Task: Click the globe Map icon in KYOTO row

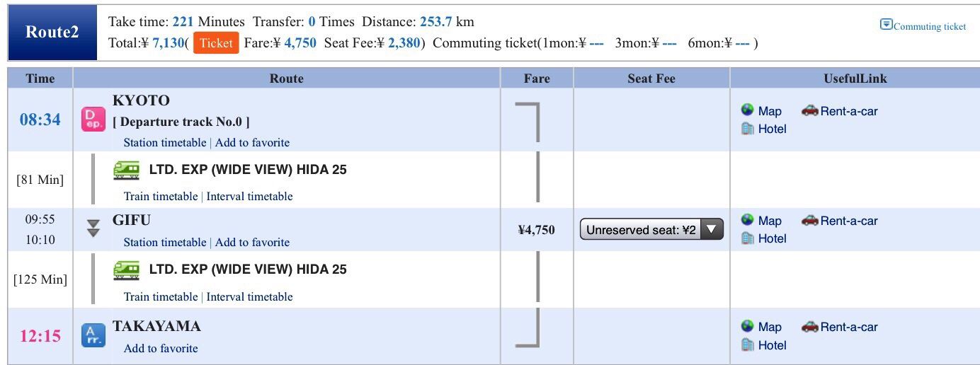Action: (748, 110)
